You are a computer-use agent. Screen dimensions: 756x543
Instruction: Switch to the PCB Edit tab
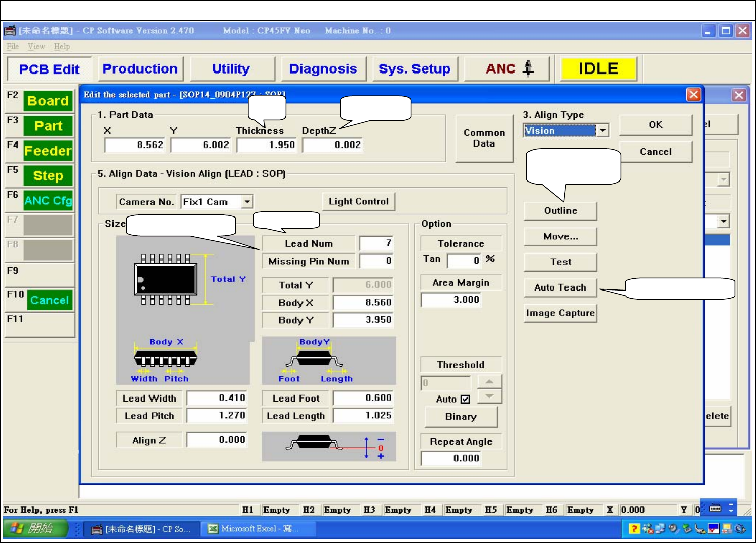49,69
